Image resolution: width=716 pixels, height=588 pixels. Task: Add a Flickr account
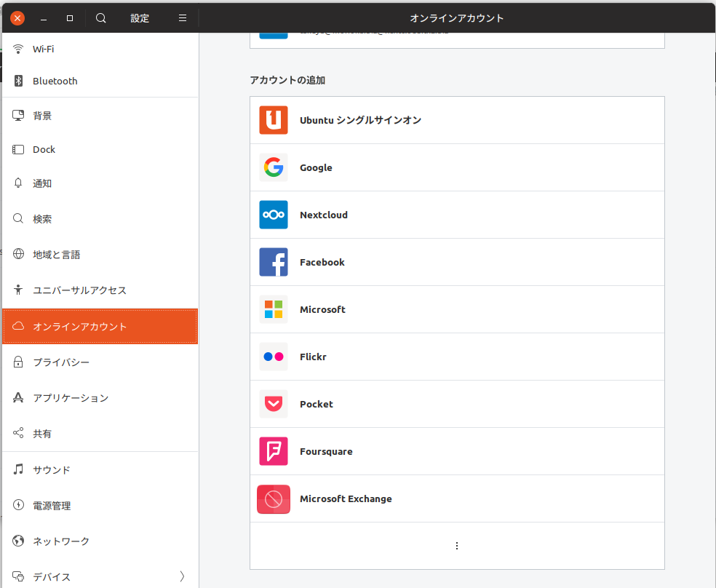point(457,357)
